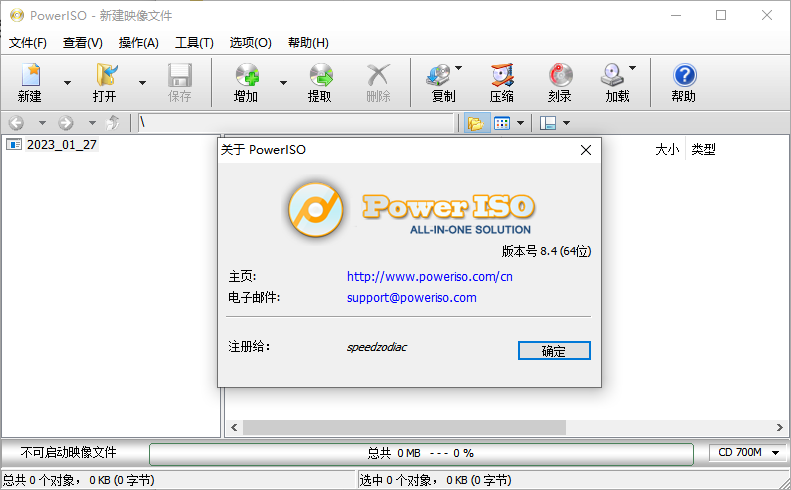Click the horizontal scrollbar thumb
The width and height of the screenshot is (791, 490).
pyautogui.click(x=404, y=427)
